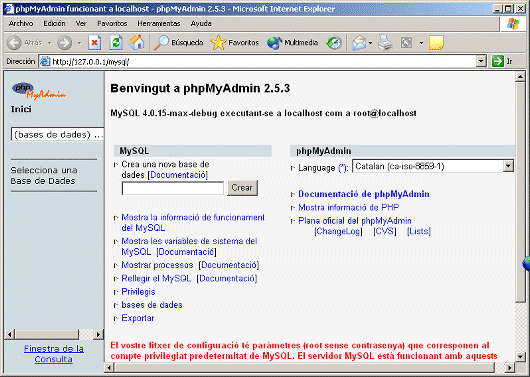Open the Home page icon
The width and height of the screenshot is (530, 377).
tap(137, 43)
